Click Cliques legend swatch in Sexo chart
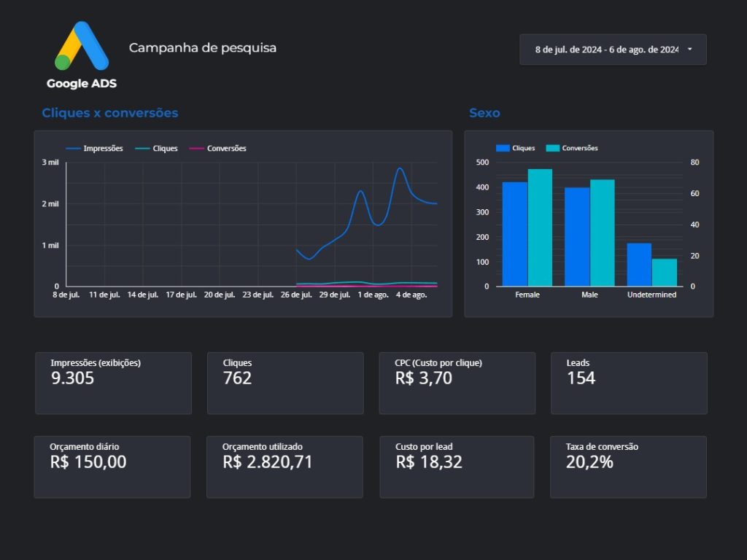 coord(503,148)
